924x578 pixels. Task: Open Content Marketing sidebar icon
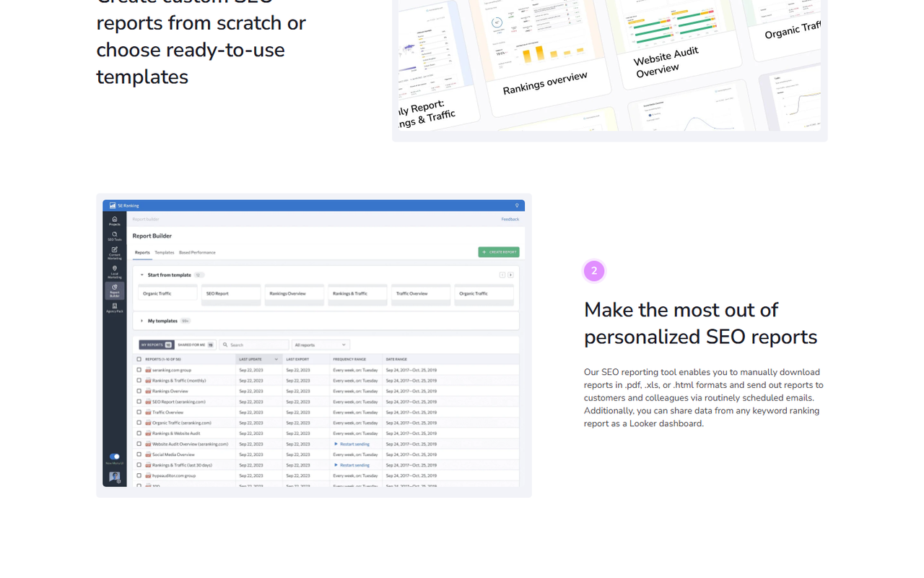(114, 253)
